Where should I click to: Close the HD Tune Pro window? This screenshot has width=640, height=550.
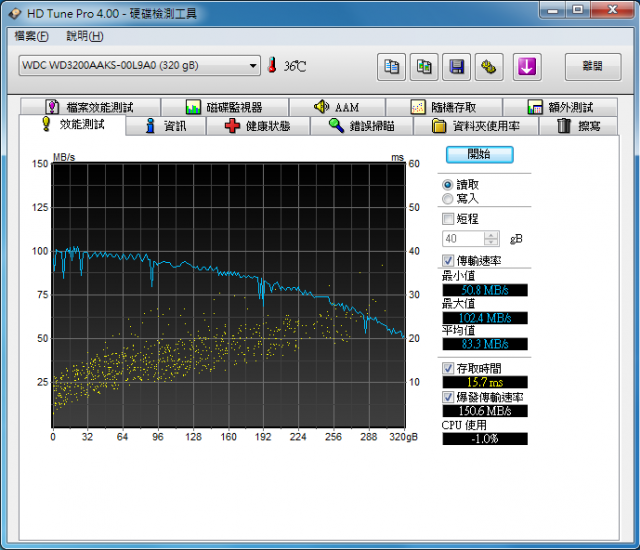point(612,10)
